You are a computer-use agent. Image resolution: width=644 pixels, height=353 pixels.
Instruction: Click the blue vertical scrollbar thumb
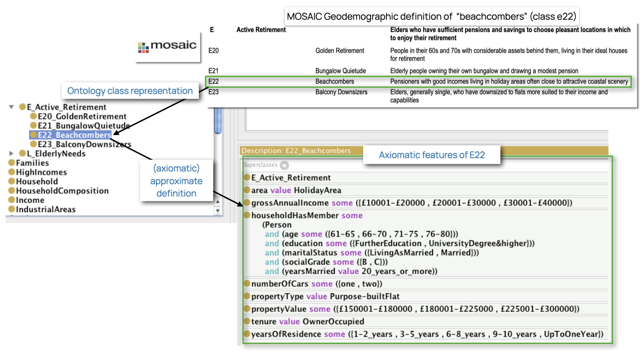218,121
